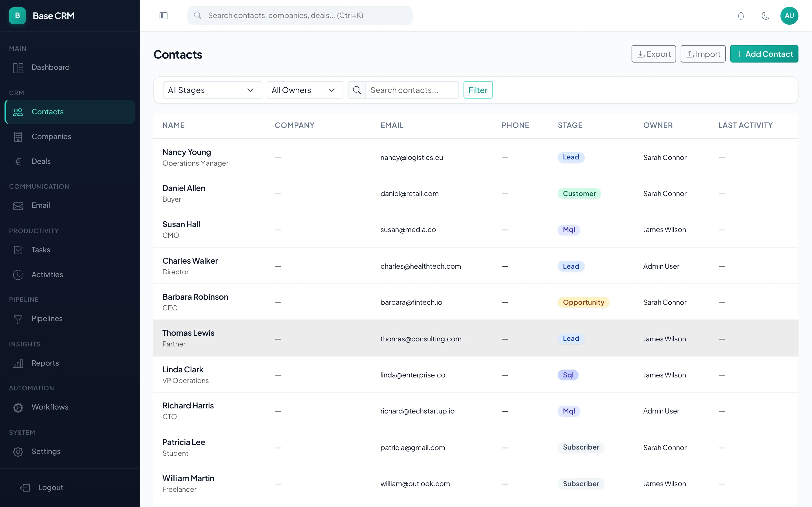This screenshot has width=812, height=507.
Task: Open Deals via the euro icon
Action: (x=18, y=161)
